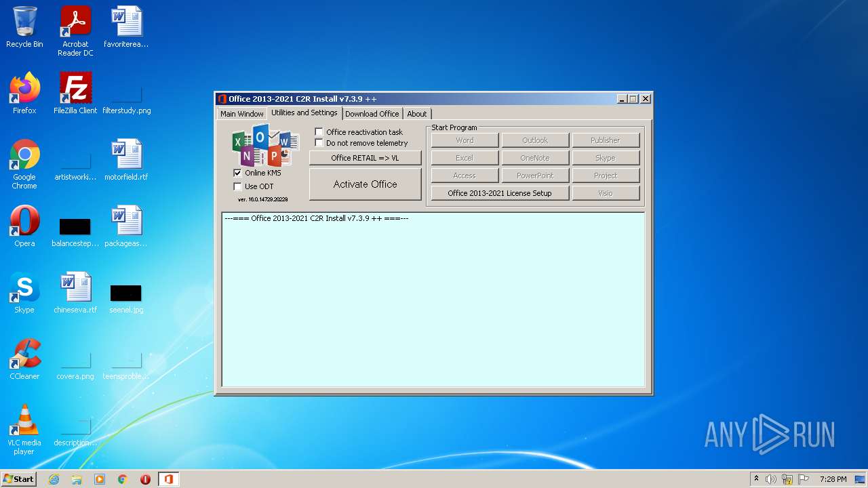This screenshot has height=488, width=868.
Task: Launch VLC media player shortcut
Action: 24,430
